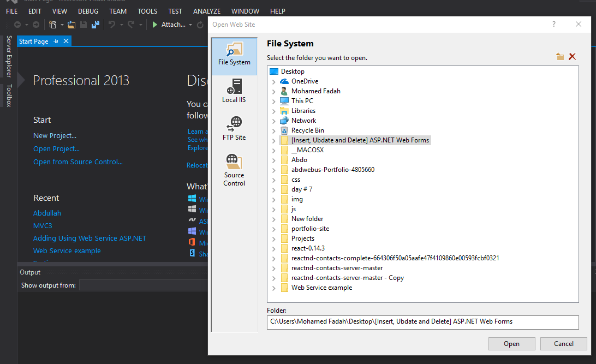The height and width of the screenshot is (364, 596).
Task: Click the Cancel button
Action: point(564,343)
